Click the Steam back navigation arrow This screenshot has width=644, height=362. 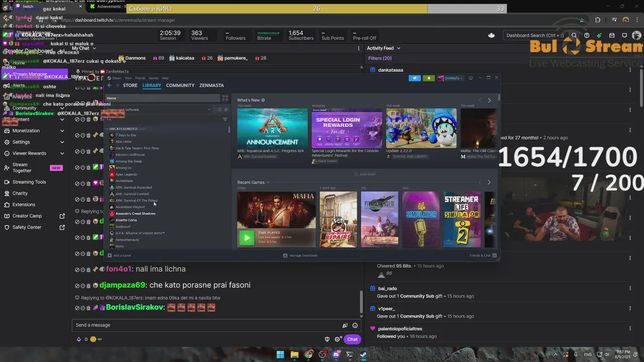pyautogui.click(x=109, y=85)
